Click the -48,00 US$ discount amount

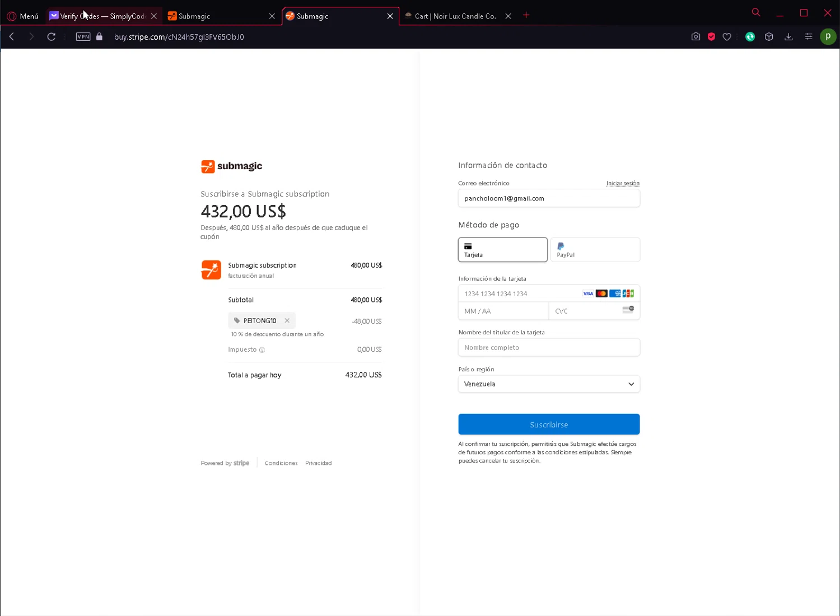[x=367, y=321]
